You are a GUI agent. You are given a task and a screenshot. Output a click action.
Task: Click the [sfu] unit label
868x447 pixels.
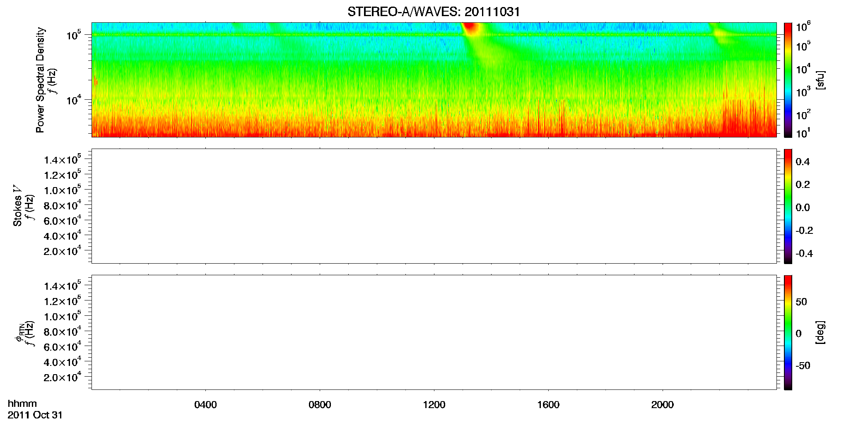(x=820, y=80)
